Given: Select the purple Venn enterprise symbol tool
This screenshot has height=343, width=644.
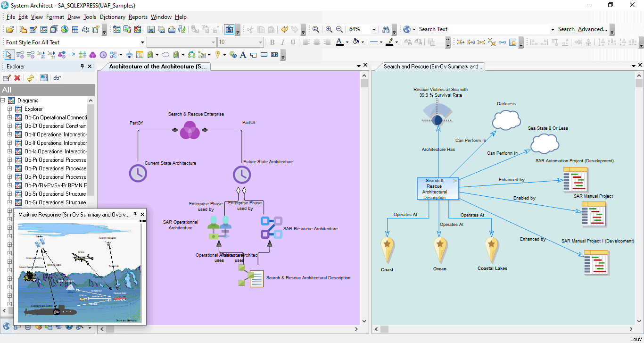Looking at the screenshot, I should point(93,55).
